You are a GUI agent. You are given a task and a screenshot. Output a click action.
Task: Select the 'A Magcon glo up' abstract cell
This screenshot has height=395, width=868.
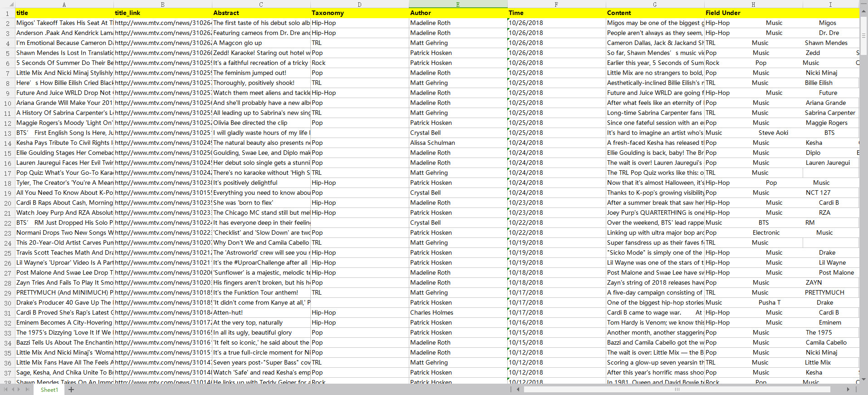pyautogui.click(x=261, y=43)
